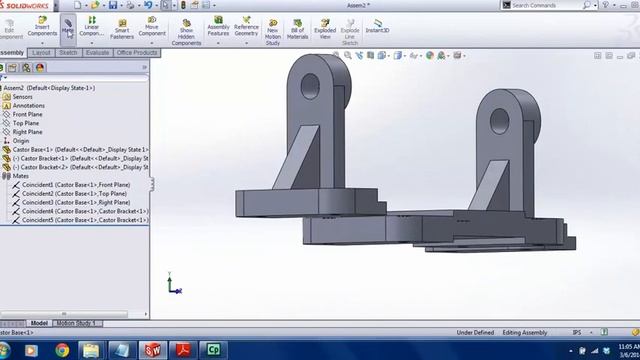Rebuild the model with traffic light icon
The height and width of the screenshot is (360, 640).
coord(183,5)
